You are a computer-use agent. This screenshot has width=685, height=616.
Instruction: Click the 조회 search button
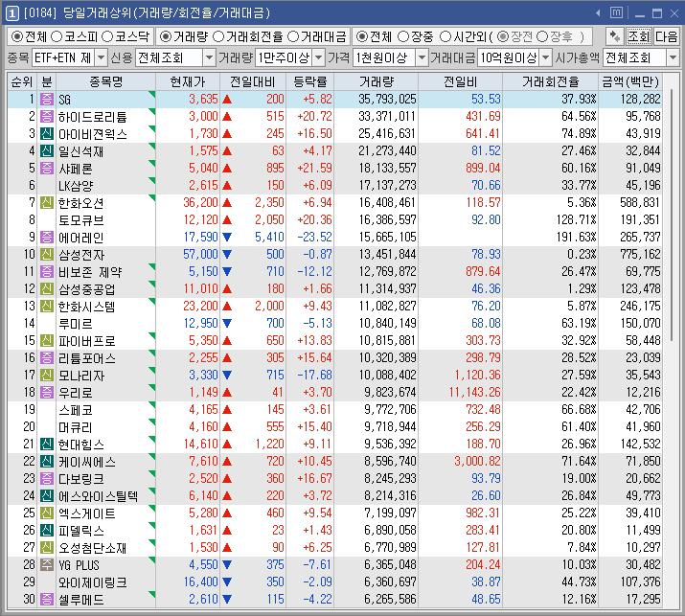pos(638,36)
